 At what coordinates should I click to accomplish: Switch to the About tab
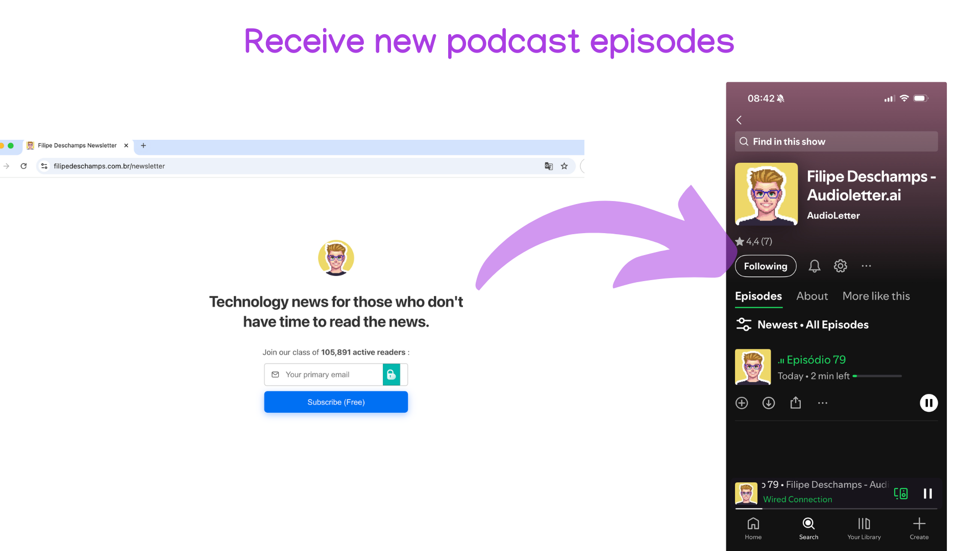point(812,296)
